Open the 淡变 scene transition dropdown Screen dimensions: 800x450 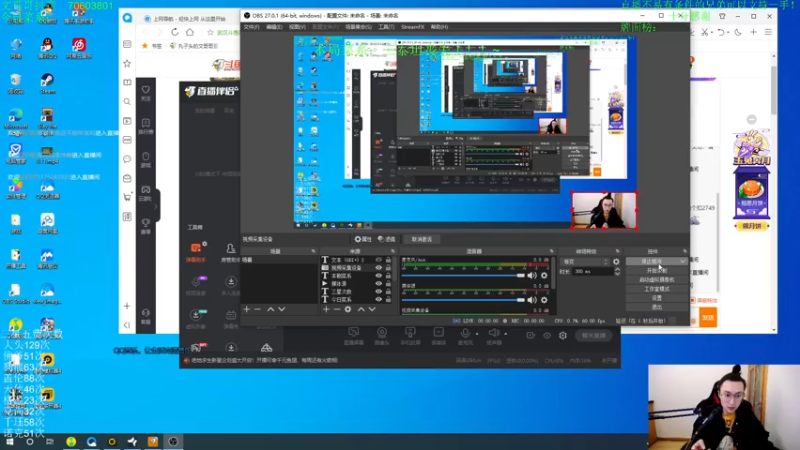coord(585,262)
